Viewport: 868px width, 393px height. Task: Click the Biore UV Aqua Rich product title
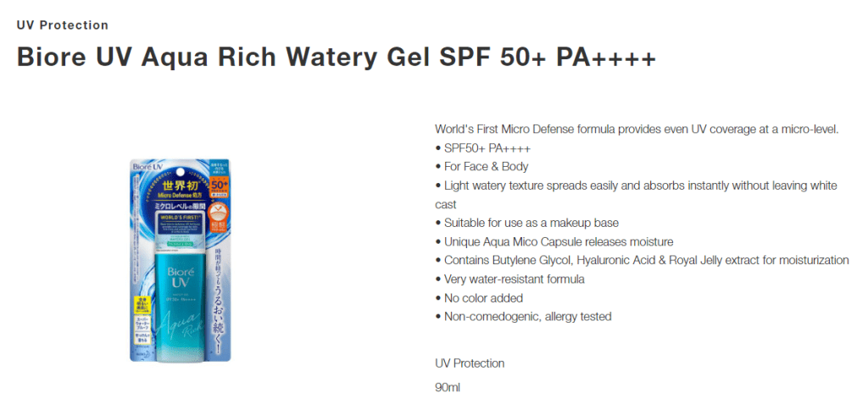[336, 58]
